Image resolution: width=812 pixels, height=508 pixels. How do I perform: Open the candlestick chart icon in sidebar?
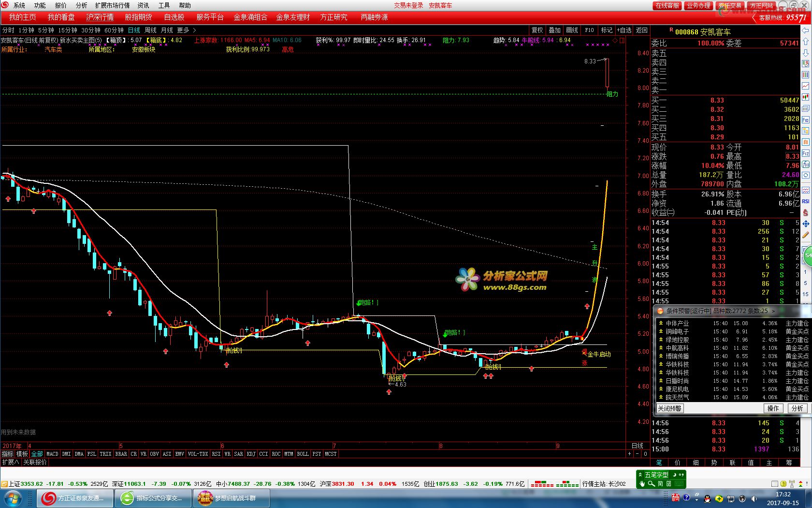tap(805, 96)
